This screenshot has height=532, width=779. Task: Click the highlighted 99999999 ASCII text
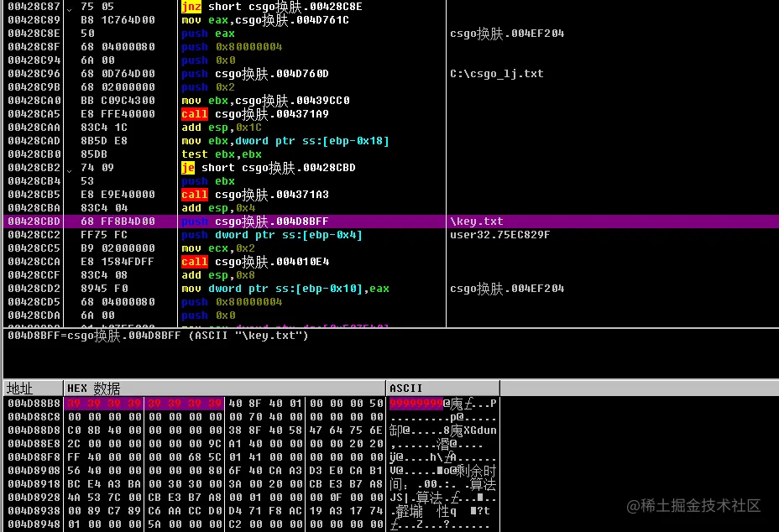click(416, 404)
